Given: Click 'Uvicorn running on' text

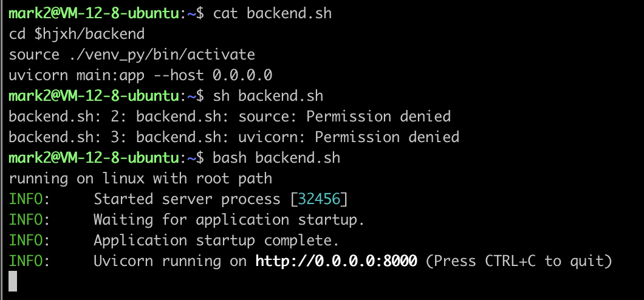Looking at the screenshot, I should point(170,261).
